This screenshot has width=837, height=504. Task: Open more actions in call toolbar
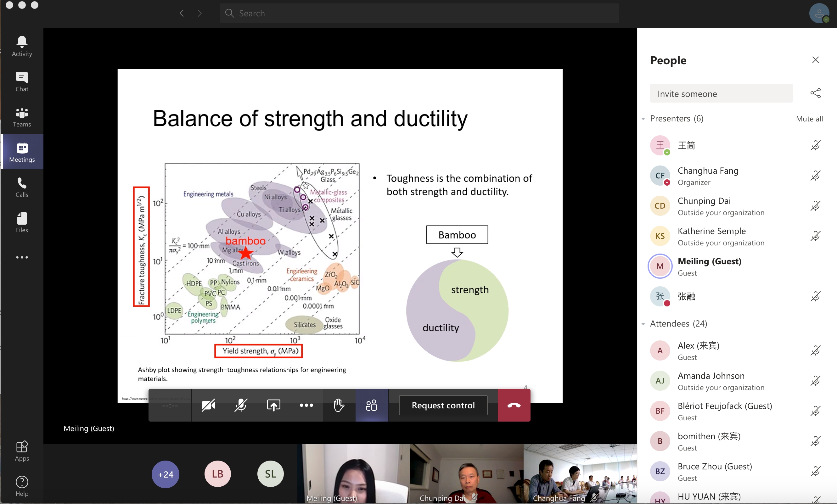[306, 405]
